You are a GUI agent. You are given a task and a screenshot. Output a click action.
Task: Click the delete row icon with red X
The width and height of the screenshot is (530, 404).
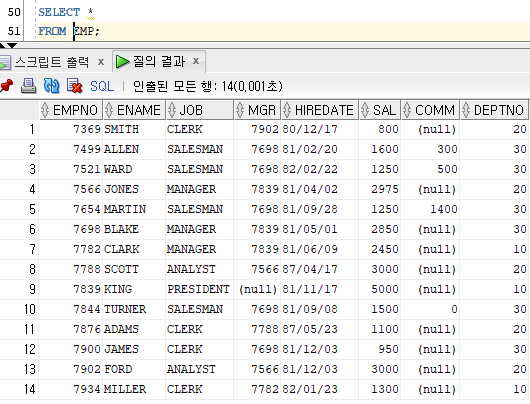coord(74,86)
